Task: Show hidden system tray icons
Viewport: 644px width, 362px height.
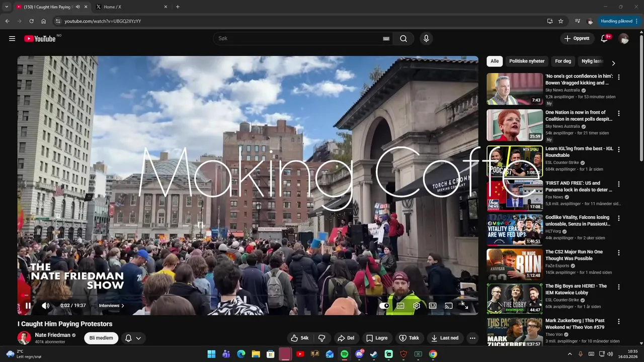Action: pos(570,354)
